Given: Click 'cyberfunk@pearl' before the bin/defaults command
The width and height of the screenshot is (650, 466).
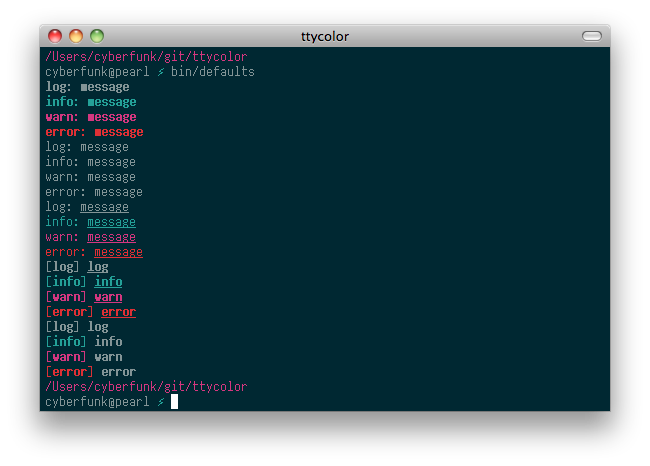Looking at the screenshot, I should [97, 72].
